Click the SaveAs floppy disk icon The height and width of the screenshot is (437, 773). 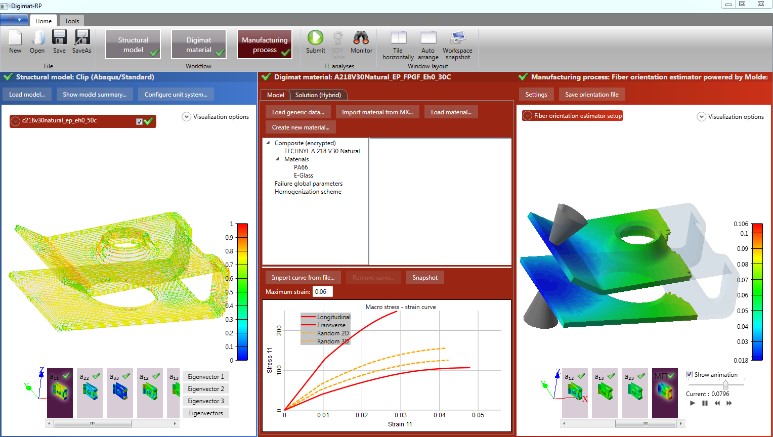(x=82, y=37)
